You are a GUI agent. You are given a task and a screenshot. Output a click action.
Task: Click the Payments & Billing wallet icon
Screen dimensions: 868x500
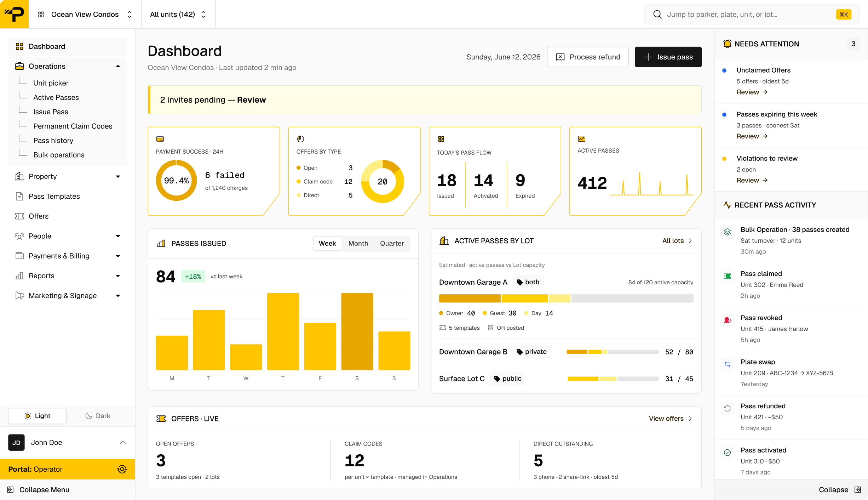[x=19, y=256]
